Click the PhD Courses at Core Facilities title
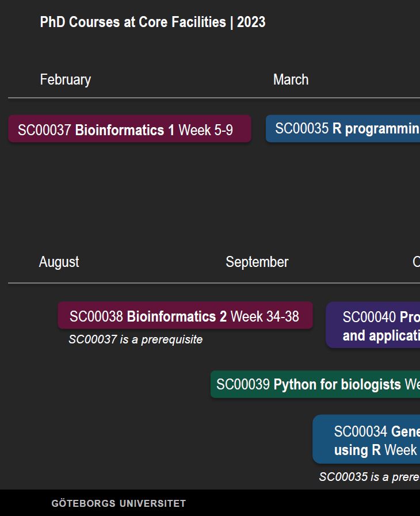420x516 pixels. coord(133,22)
